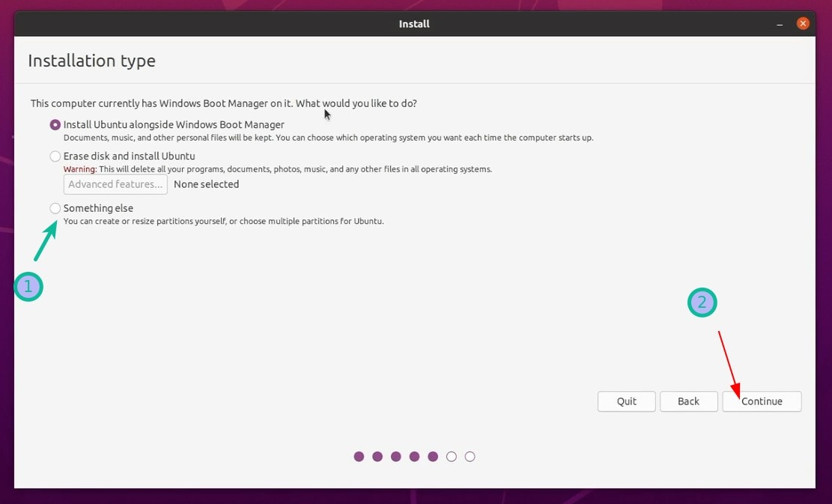Click the Back button to return
This screenshot has width=832, height=504.
(688, 401)
